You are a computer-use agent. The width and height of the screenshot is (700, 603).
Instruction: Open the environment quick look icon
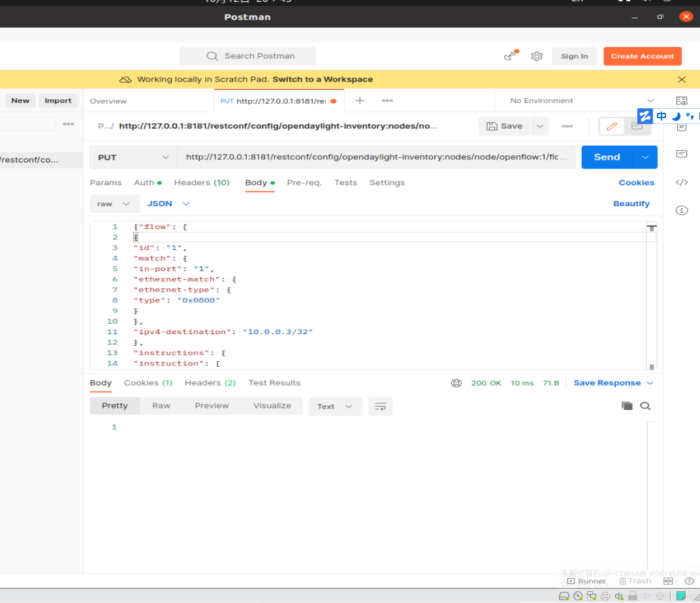(681, 100)
